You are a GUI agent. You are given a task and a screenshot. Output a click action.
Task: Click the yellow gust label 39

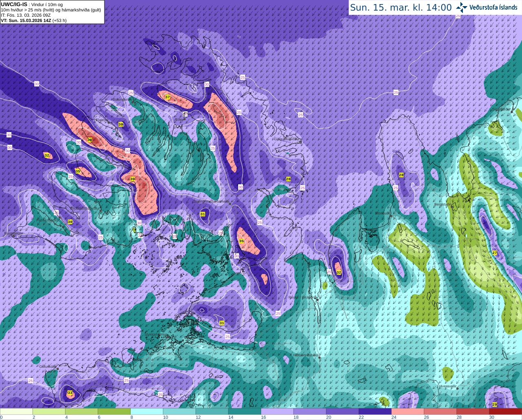[133, 179]
